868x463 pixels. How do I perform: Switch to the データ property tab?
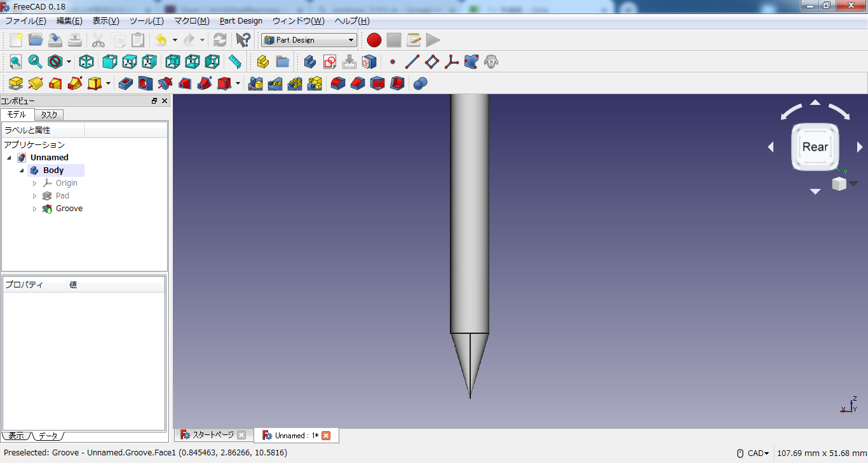click(x=48, y=436)
